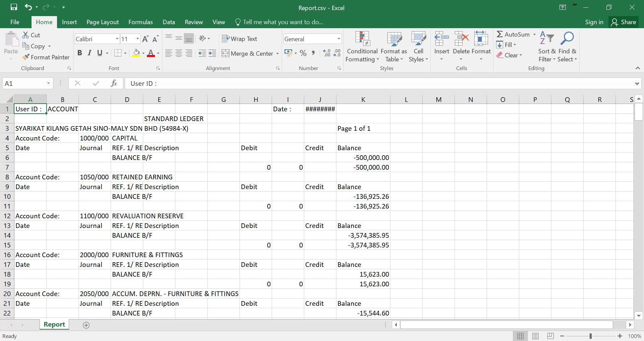Expand the font name Calibri dropdown
Screen dimensions: 644x341
point(117,39)
